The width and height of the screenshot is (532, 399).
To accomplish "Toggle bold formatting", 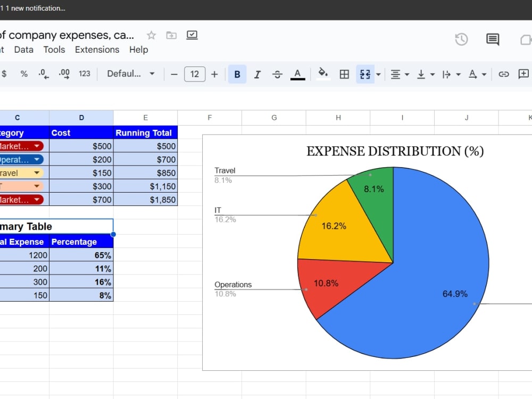I will 237,74.
